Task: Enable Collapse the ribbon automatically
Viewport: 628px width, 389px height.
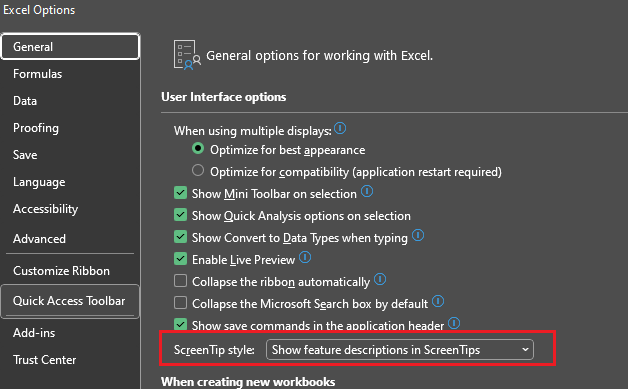Action: (x=180, y=281)
